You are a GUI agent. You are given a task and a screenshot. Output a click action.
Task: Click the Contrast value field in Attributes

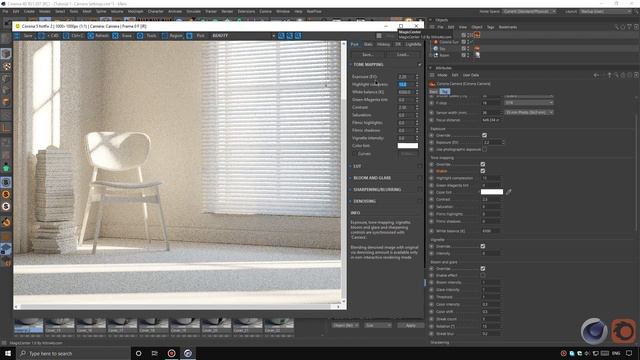(491, 200)
